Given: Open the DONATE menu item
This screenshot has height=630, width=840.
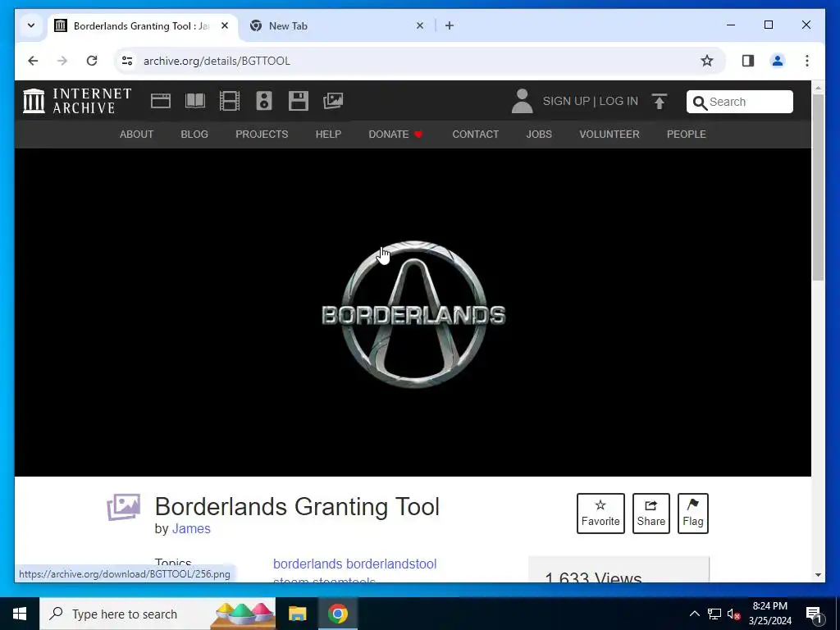Looking at the screenshot, I should click(x=395, y=135).
